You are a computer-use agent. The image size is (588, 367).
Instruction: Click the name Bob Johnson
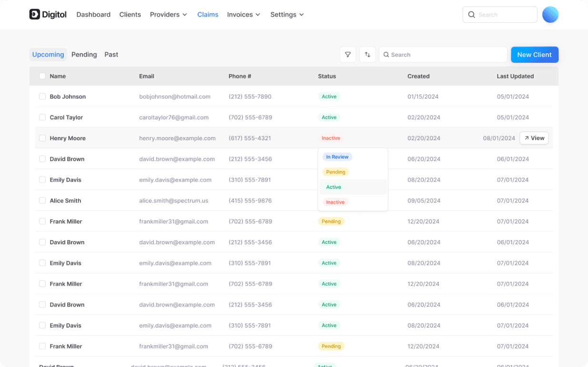[68, 97]
